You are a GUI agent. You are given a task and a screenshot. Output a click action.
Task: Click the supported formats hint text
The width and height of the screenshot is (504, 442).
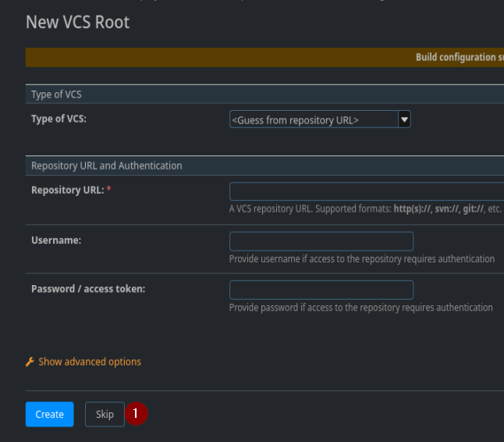[365, 209]
